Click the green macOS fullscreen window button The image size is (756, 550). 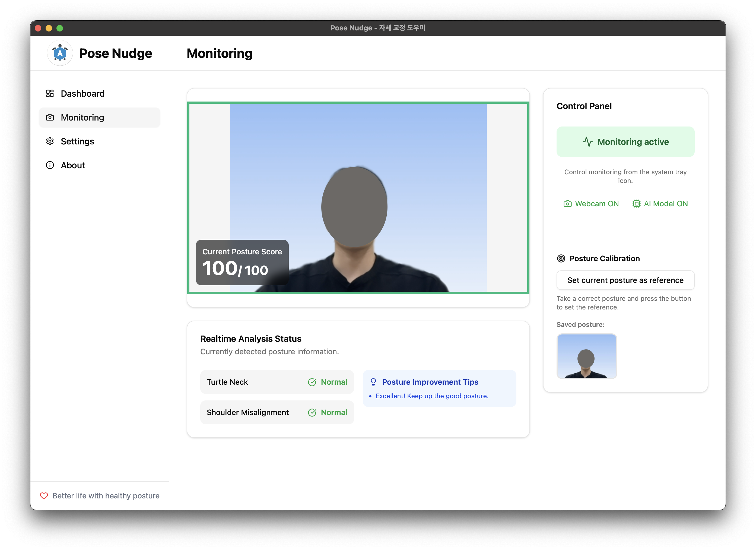point(60,28)
